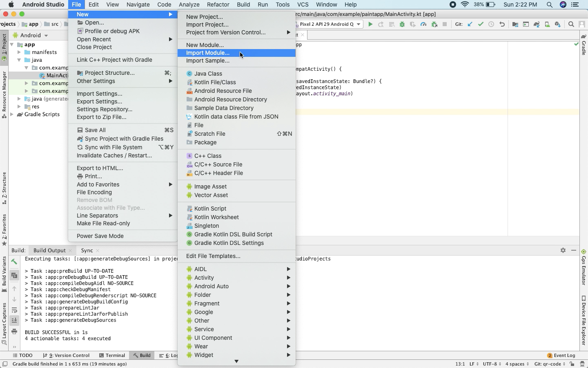Screen dimensions: 588x368
Task: Toggle build view mode icon
Action: (14, 276)
